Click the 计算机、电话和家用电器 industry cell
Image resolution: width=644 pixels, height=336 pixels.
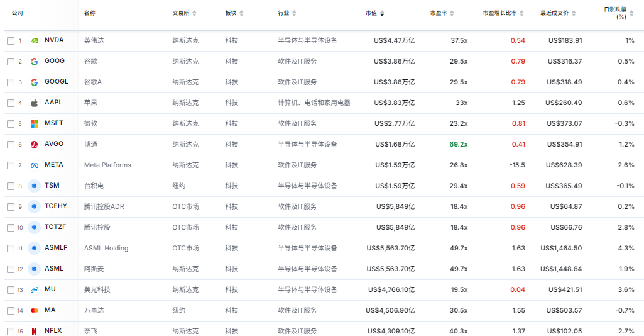pyautogui.click(x=314, y=103)
